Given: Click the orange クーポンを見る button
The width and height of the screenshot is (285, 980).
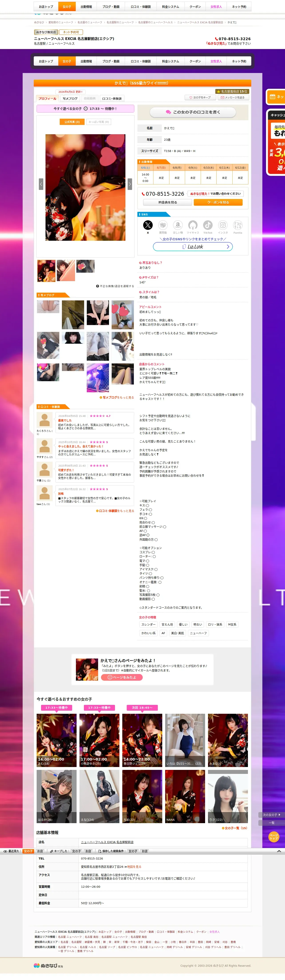Looking at the screenshot, I should 218,202.
